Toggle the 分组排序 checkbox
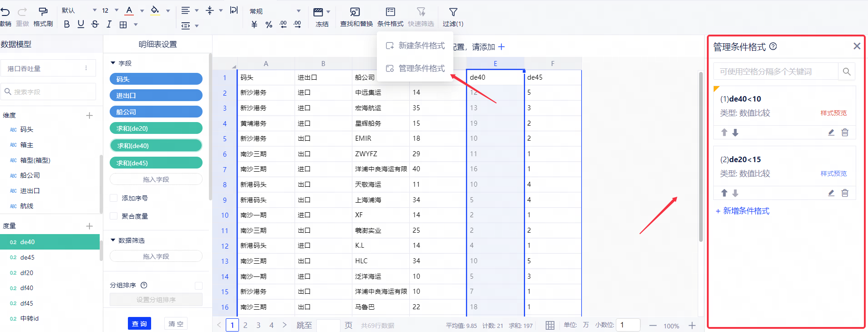 click(x=198, y=286)
